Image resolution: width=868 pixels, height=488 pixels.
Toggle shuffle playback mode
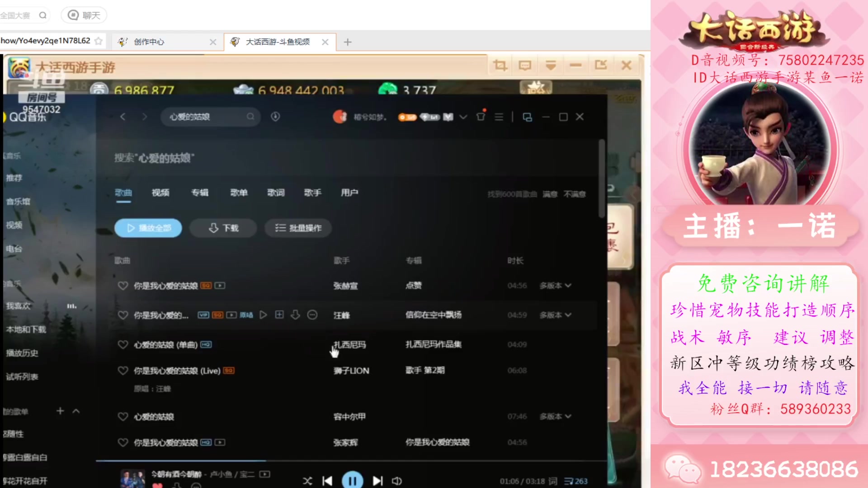[x=307, y=481]
